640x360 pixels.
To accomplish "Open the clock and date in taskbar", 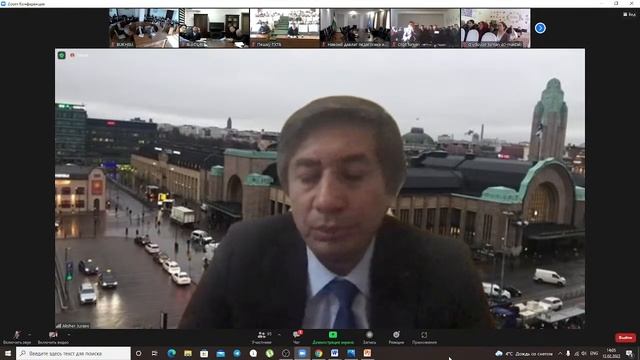I will pyautogui.click(x=611, y=353).
